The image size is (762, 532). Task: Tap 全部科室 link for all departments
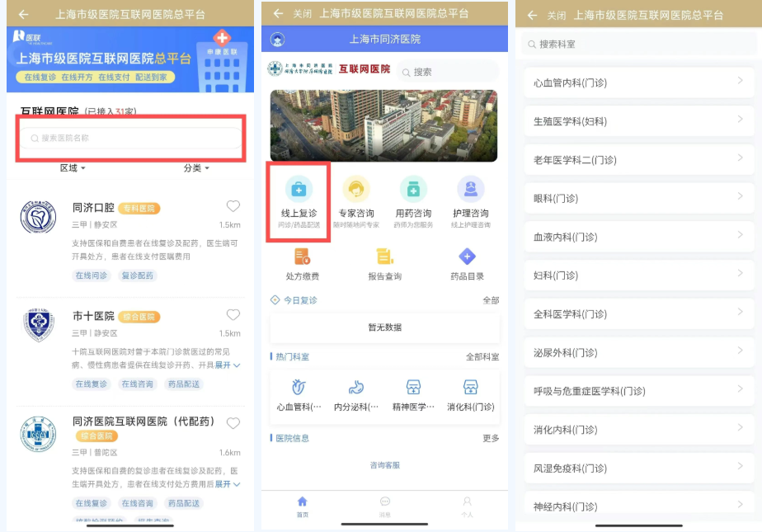(482, 357)
